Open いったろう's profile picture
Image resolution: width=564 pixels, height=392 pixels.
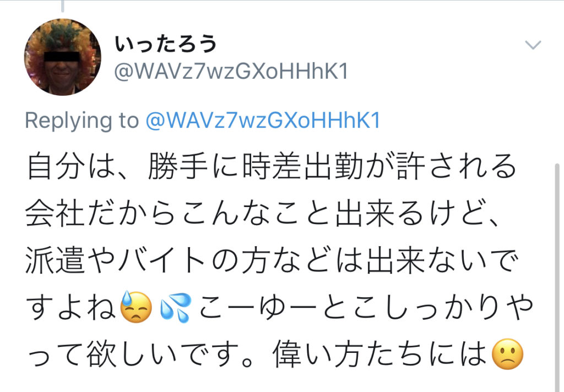click(x=63, y=57)
